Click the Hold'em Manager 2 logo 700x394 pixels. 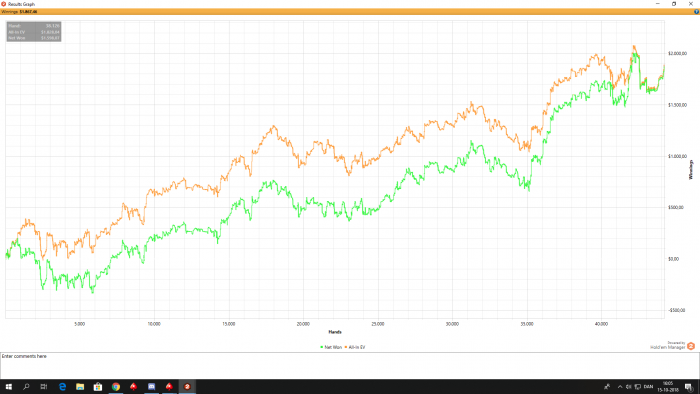[691, 346]
